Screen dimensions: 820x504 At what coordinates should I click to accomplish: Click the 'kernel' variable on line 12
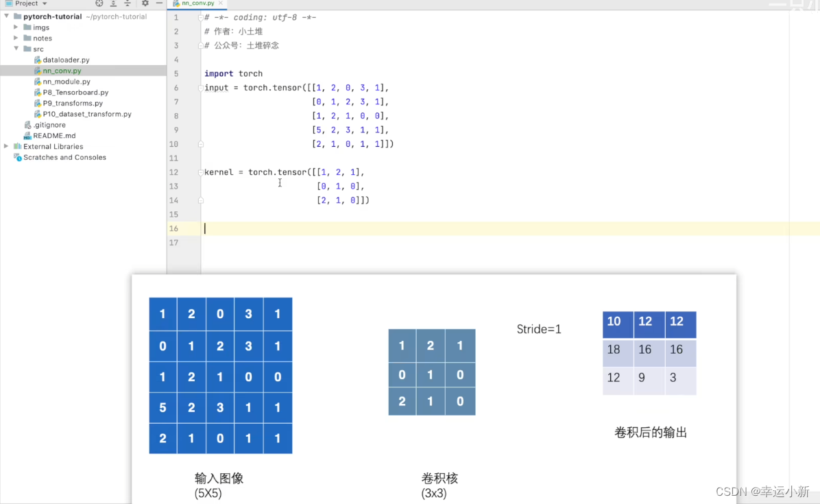click(x=219, y=172)
